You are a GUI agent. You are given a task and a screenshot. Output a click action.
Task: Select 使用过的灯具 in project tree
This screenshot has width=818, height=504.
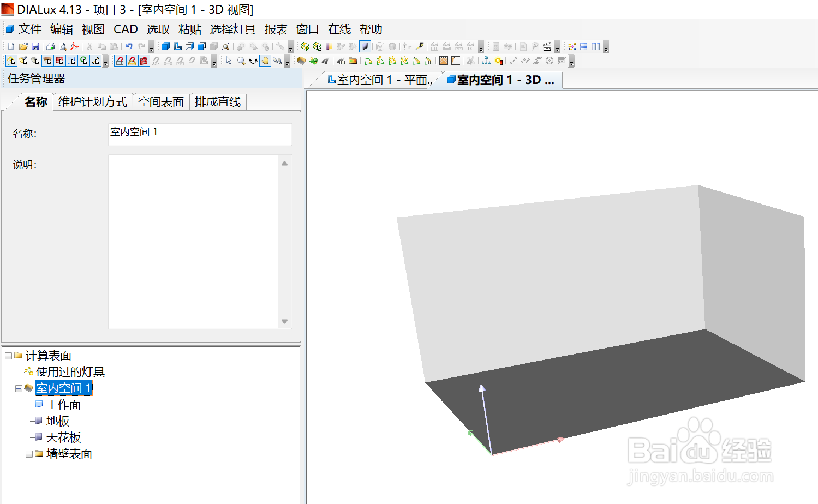(x=70, y=372)
